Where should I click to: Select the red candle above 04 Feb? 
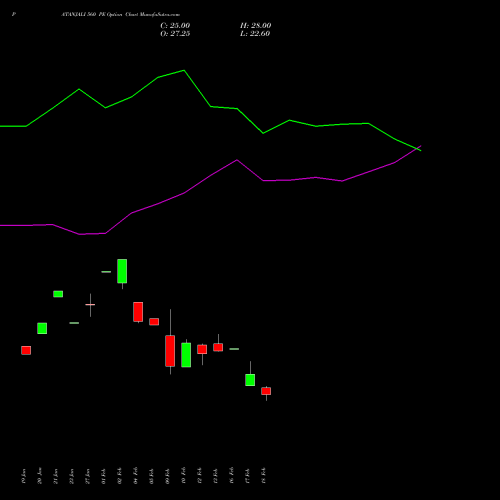(x=138, y=312)
